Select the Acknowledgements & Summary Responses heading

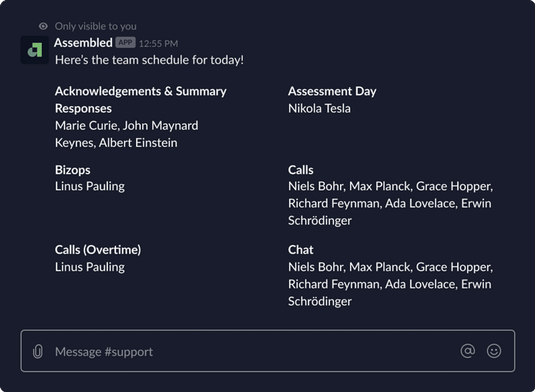pyautogui.click(x=140, y=99)
